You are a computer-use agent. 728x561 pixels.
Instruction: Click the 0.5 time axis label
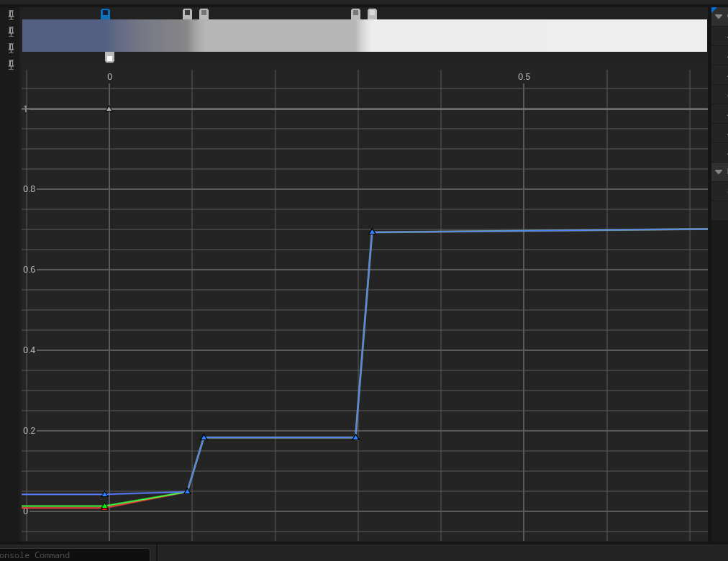pyautogui.click(x=524, y=77)
